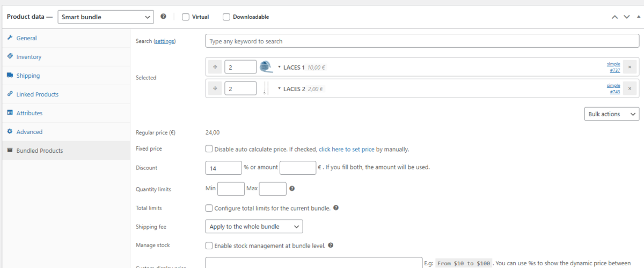This screenshot has width=644, height=268.
Task: Click drag handle for LACES 1 row
Action: pyautogui.click(x=215, y=67)
